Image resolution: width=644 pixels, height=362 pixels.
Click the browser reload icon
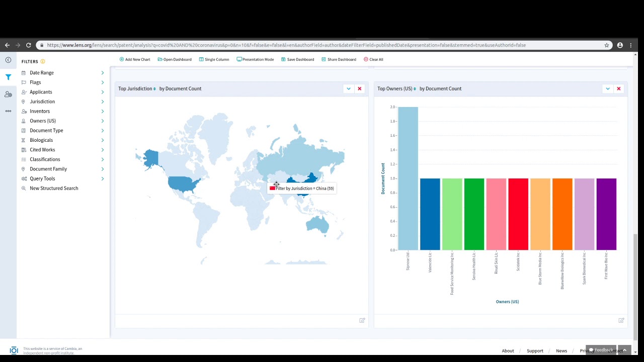29,45
